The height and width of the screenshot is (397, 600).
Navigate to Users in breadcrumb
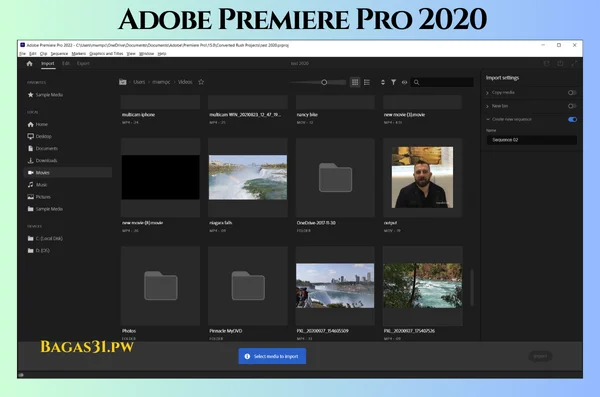(x=139, y=82)
